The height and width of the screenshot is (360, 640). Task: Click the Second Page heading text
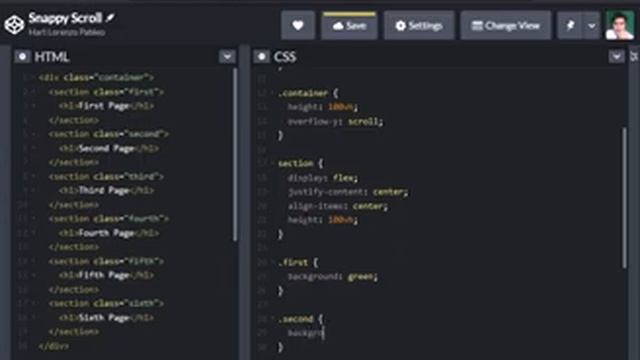click(107, 149)
